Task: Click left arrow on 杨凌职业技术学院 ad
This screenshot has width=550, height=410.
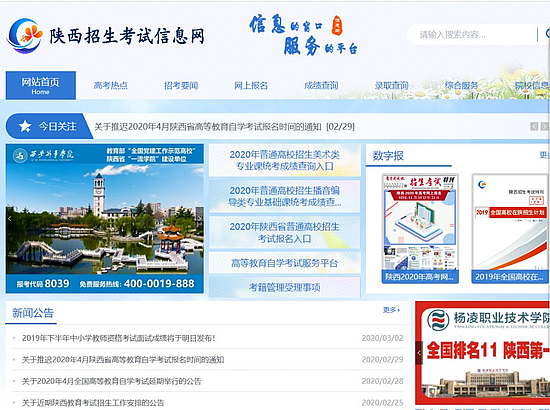Action: click(x=419, y=352)
